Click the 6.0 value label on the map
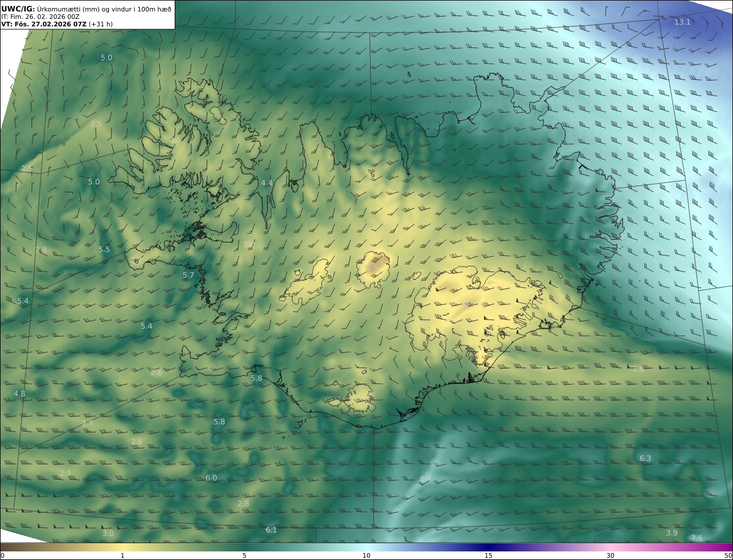Screen dimensions: 733x560 click(211, 478)
